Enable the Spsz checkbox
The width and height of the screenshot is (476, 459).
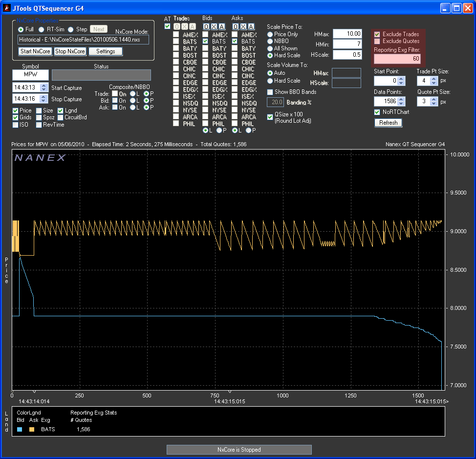[x=39, y=117]
